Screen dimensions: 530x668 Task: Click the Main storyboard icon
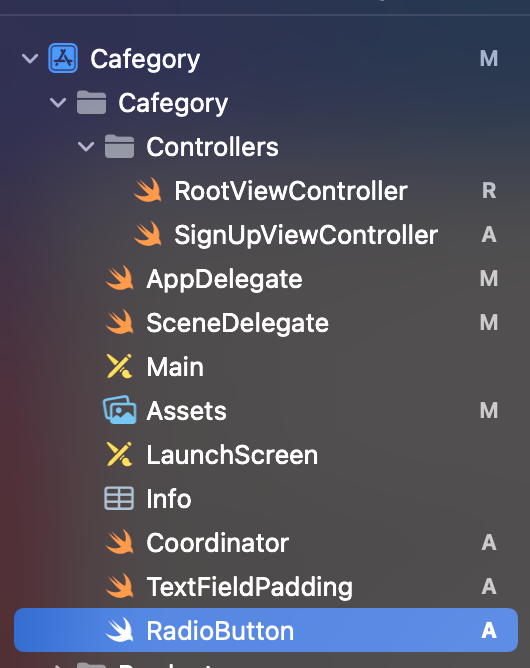point(119,366)
